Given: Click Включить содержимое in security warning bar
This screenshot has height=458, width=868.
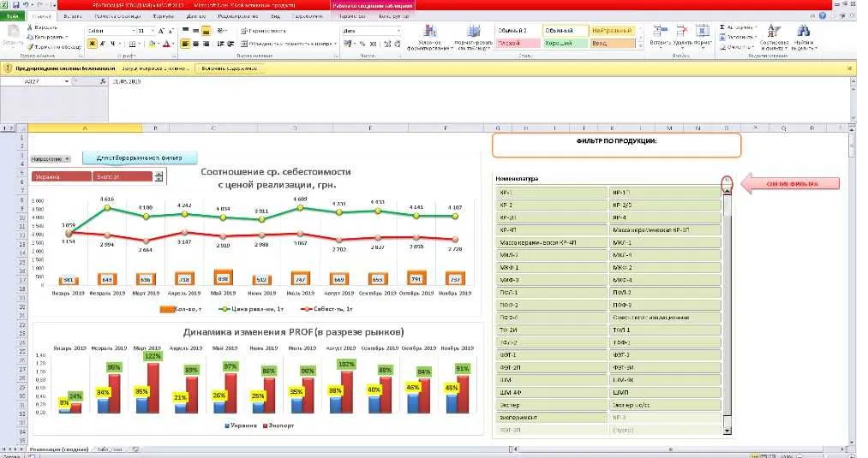Looking at the screenshot, I should click(x=229, y=68).
